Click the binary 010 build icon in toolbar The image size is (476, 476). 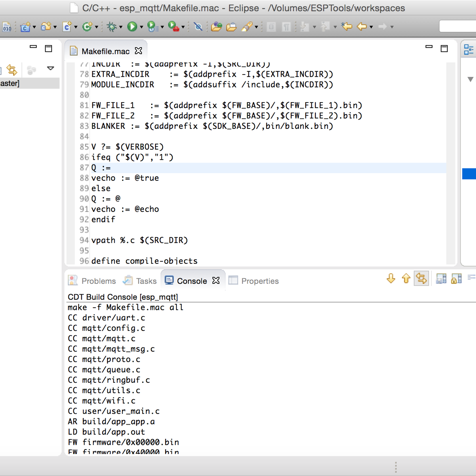click(7, 27)
